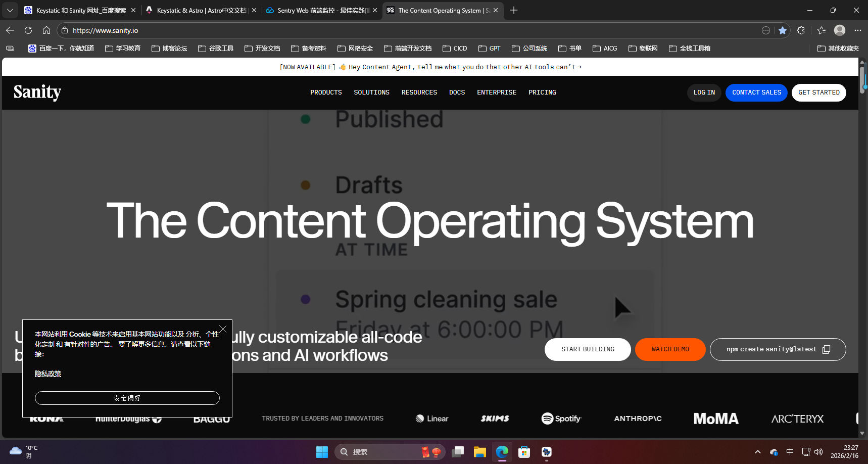Open the PRICING page
This screenshot has width=868, height=464.
(x=542, y=92)
